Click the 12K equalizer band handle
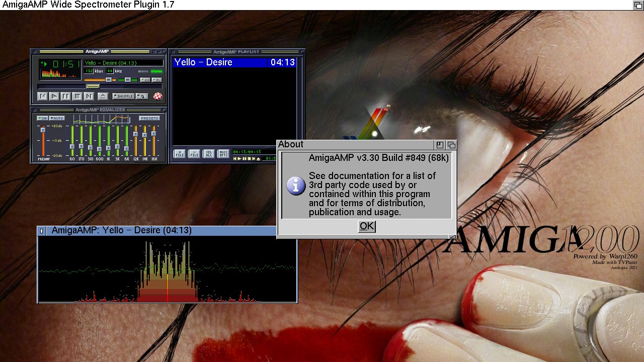This screenshot has height=362, width=644. (135, 134)
